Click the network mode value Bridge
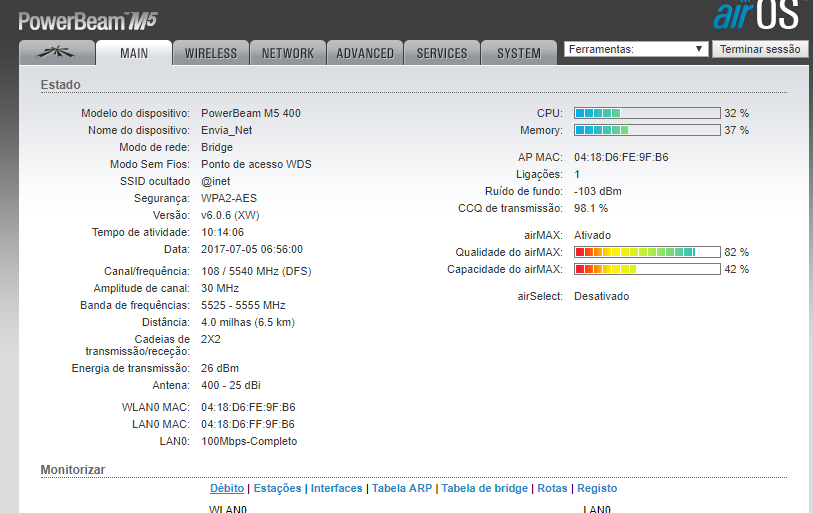813x513 pixels. [x=217, y=147]
